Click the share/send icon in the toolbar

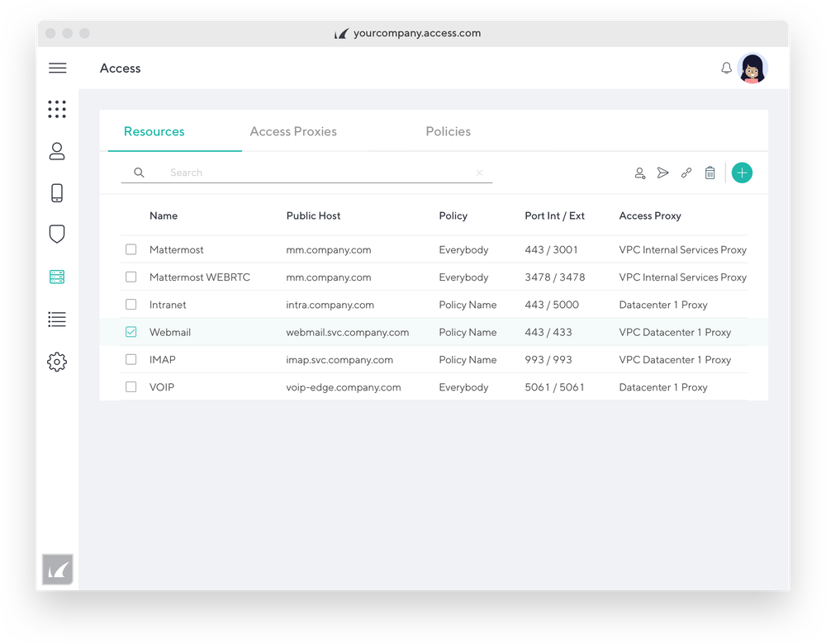coord(663,173)
